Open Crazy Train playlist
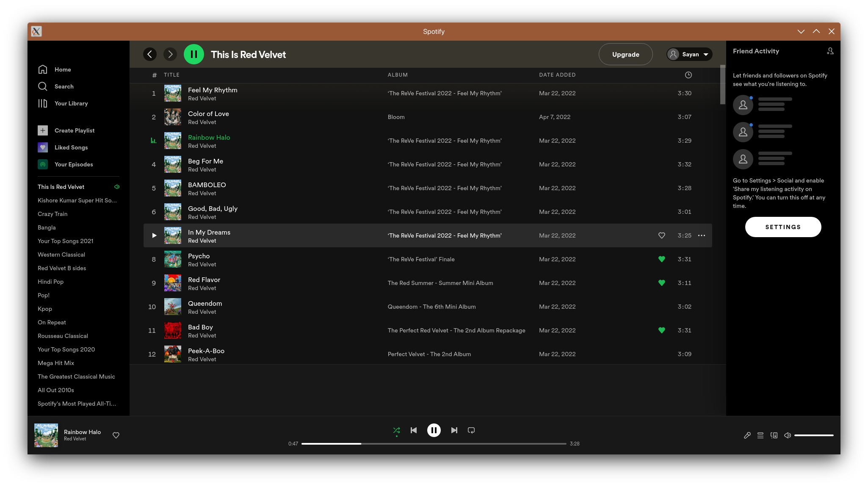 click(x=53, y=214)
